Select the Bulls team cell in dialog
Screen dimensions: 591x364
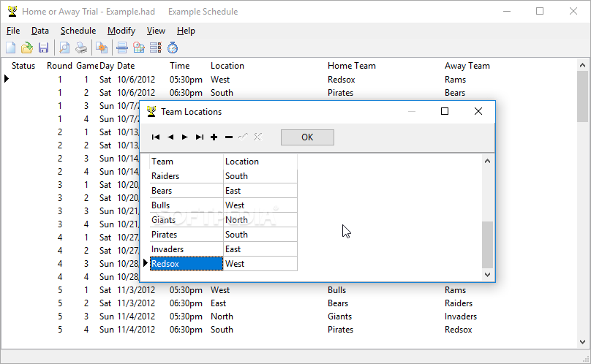pyautogui.click(x=187, y=205)
